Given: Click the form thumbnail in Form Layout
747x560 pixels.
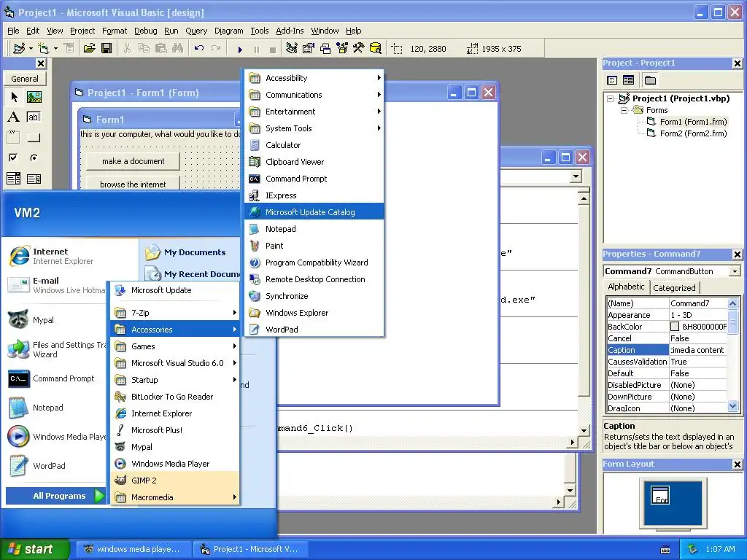Looking at the screenshot, I should [660, 495].
